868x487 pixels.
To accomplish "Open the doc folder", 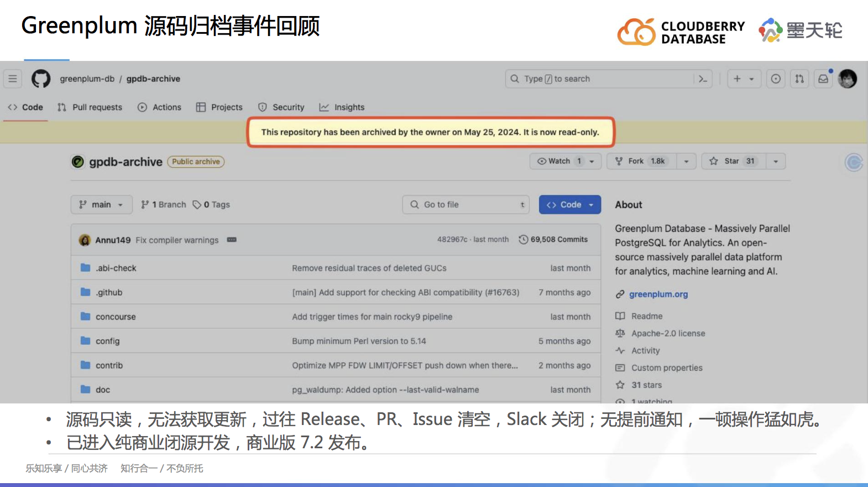I will click(103, 390).
